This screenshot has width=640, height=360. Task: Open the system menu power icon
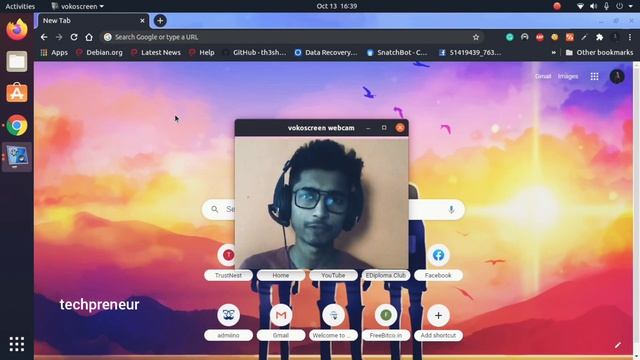pos(620,6)
